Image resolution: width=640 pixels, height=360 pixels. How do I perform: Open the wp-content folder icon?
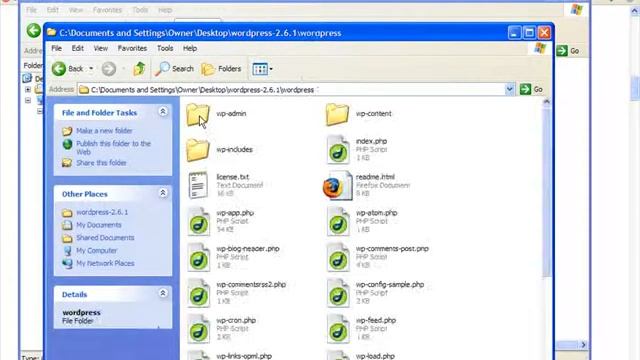click(x=337, y=114)
